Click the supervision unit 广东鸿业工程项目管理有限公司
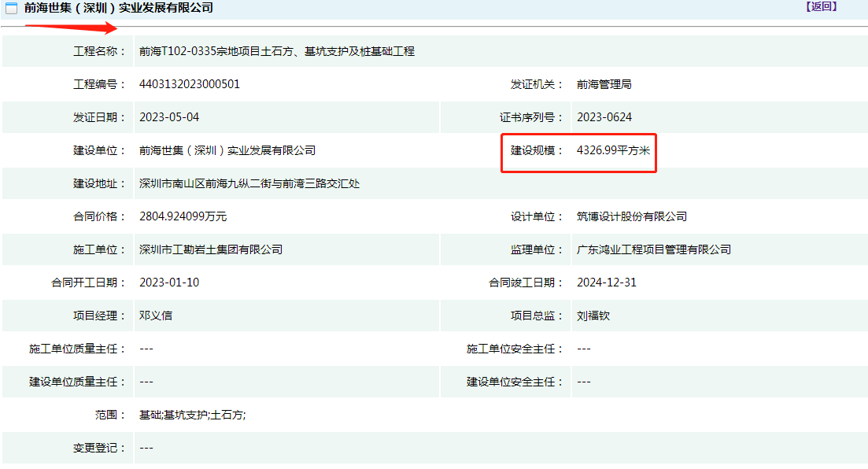Image resolution: width=868 pixels, height=469 pixels. pyautogui.click(x=653, y=249)
